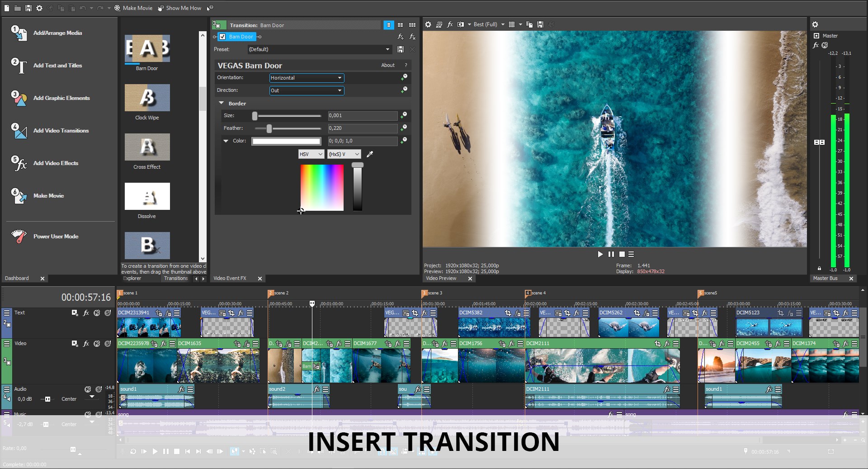Enable Split Screen View in preview toolbar
Viewport: 868px width, 469px height.
coord(462,24)
